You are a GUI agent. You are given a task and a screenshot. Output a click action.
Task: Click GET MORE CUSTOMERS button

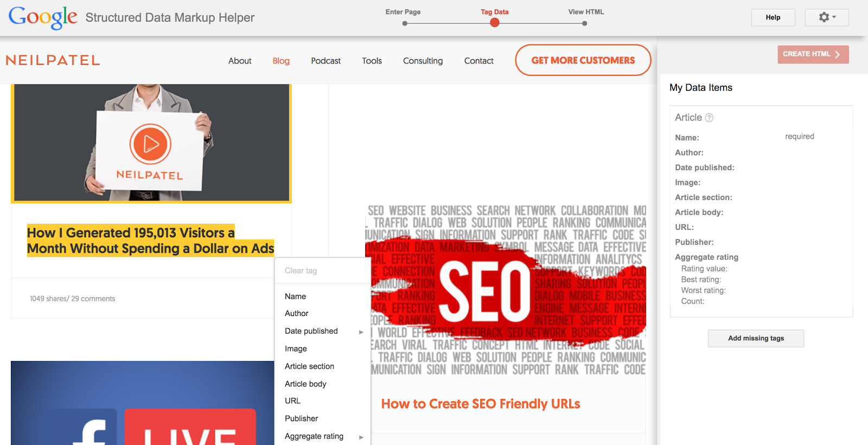[583, 60]
